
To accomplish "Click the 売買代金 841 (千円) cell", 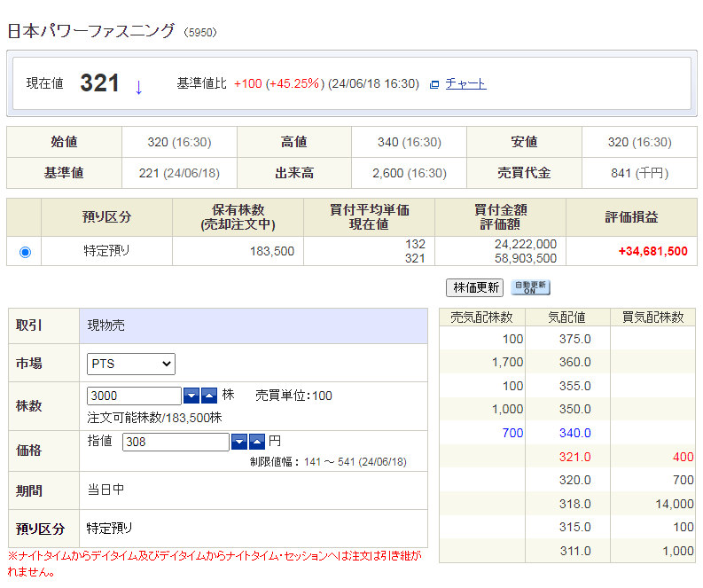I will pyautogui.click(x=639, y=173).
